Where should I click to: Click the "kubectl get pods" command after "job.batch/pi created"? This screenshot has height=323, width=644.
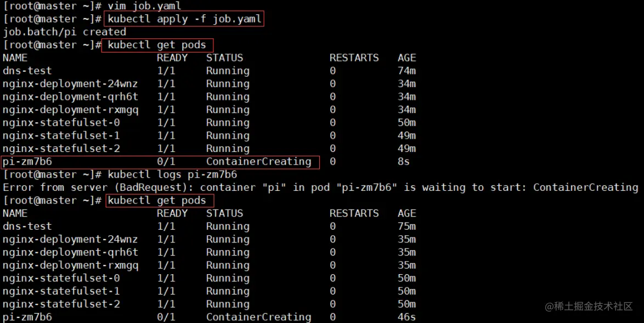(157, 45)
